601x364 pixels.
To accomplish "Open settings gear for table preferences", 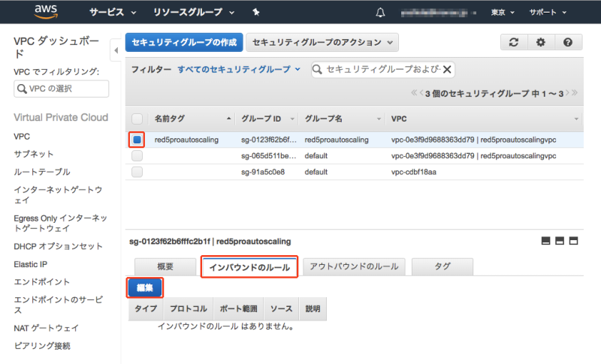I will point(541,43).
